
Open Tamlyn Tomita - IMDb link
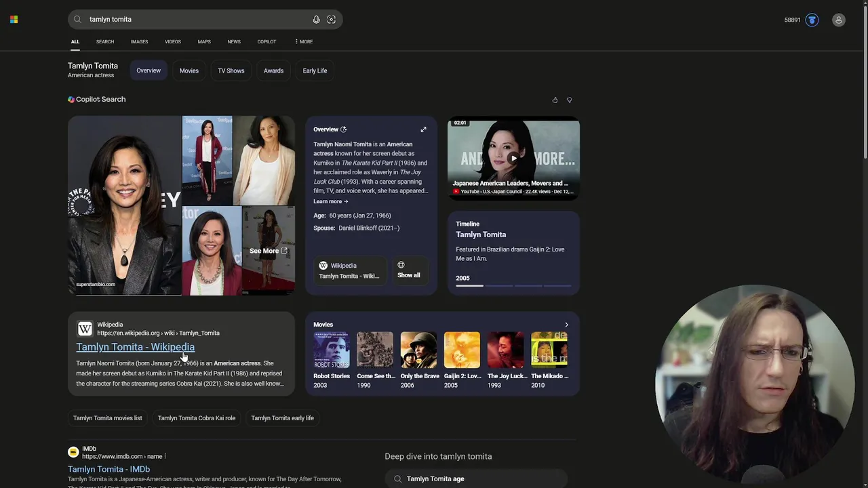tap(108, 469)
